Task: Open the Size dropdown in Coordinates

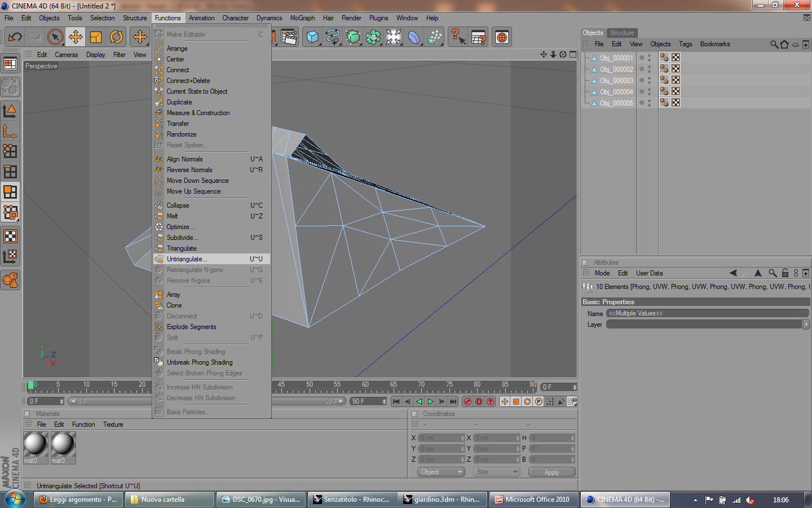Action: 496,472
